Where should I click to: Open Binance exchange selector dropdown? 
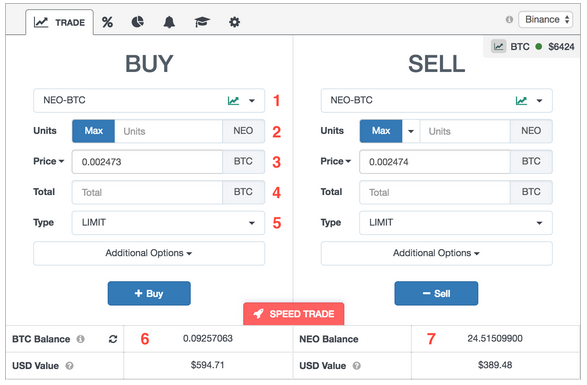click(x=546, y=19)
